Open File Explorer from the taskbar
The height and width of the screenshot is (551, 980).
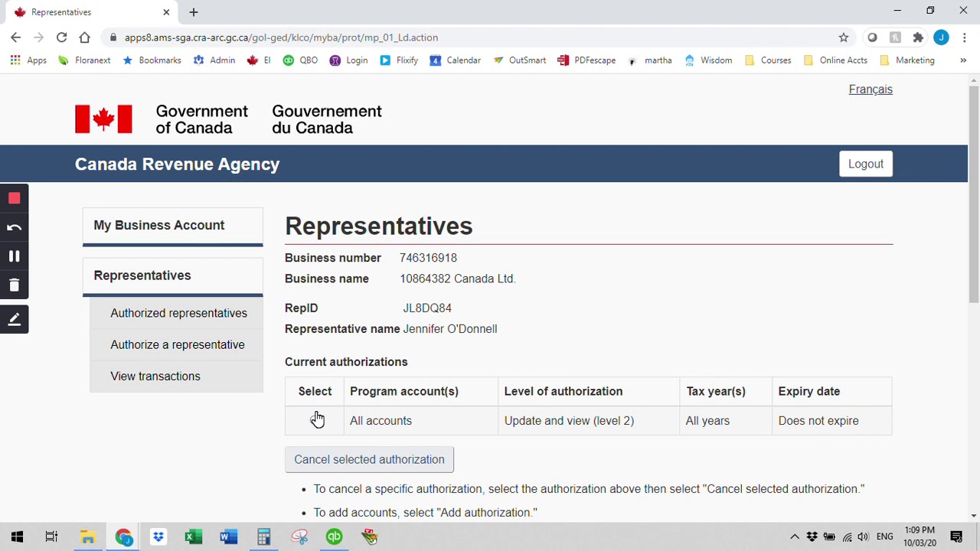(x=87, y=537)
